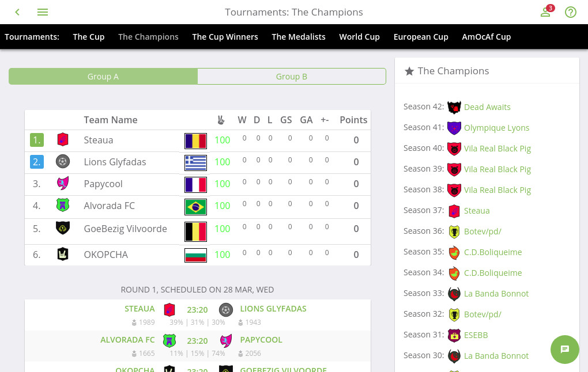Open Dead Awaits season 42 champion link
588x372 pixels.
click(x=487, y=107)
